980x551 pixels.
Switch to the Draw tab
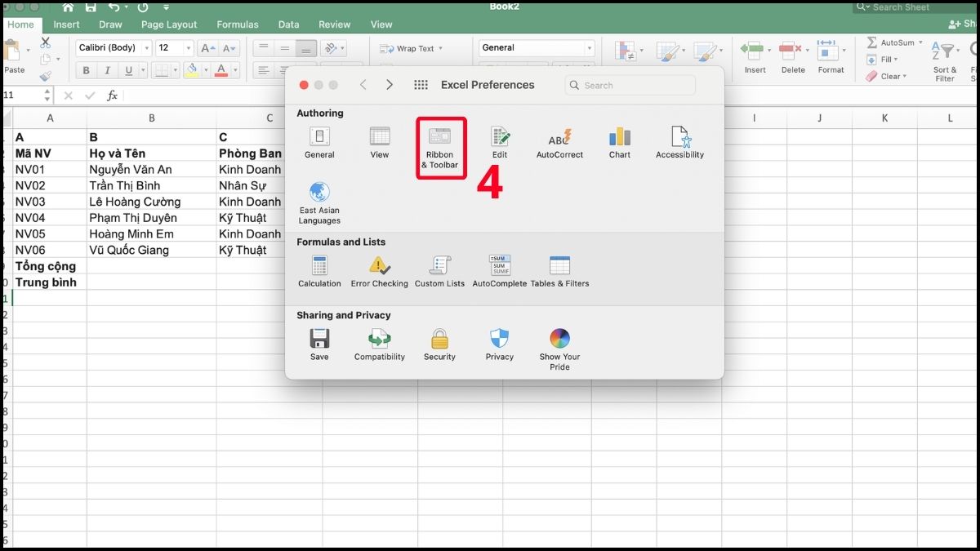point(110,24)
